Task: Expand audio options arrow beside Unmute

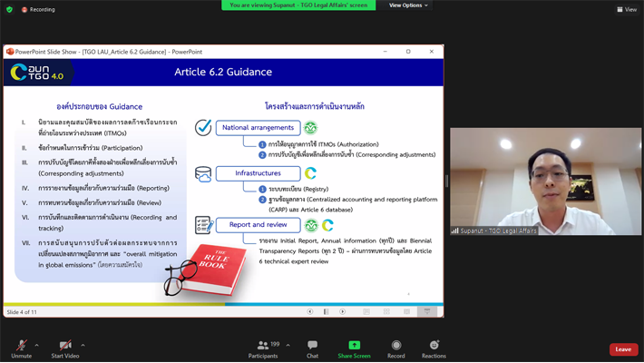Action: tap(36, 345)
